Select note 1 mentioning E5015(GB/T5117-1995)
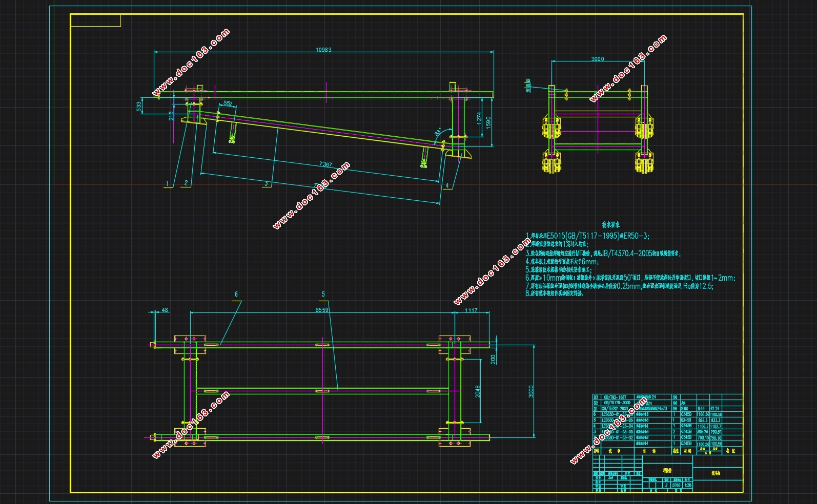This screenshot has height=504, width=817. click(587, 236)
